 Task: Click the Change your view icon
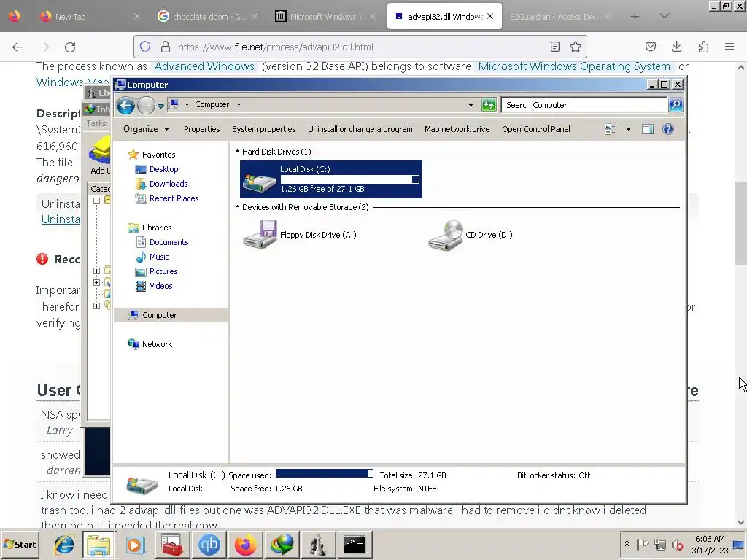coord(611,129)
